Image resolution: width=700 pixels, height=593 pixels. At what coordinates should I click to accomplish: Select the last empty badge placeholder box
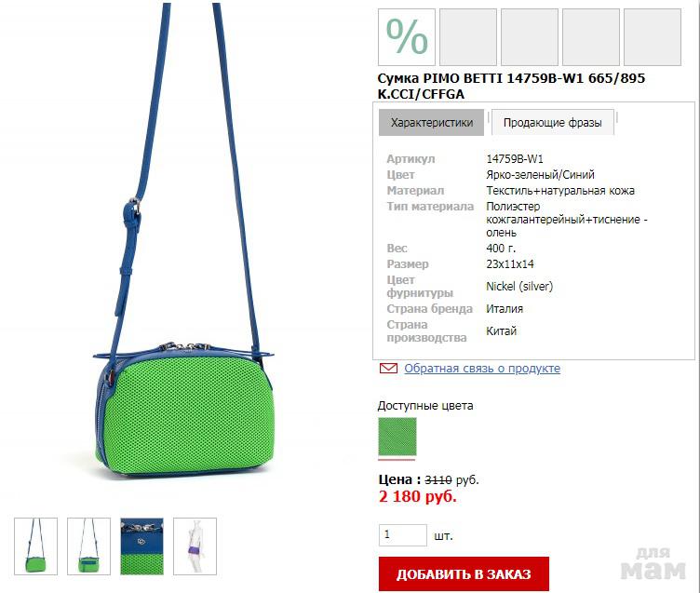(x=653, y=37)
